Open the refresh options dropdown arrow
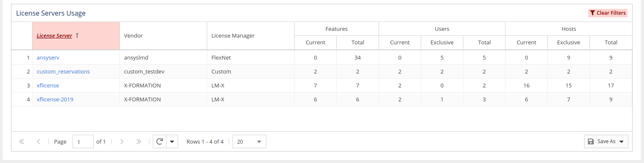644x163 pixels. coord(172,141)
